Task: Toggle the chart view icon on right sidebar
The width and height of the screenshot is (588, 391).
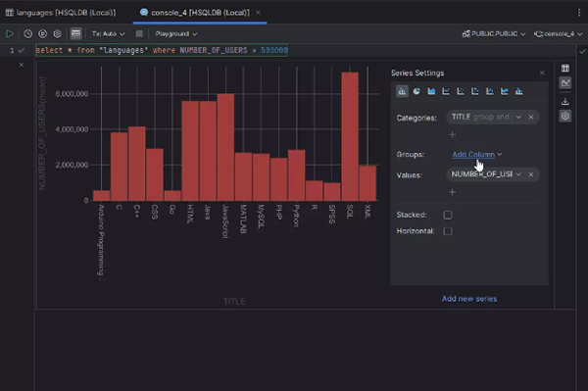Action: coord(565,83)
